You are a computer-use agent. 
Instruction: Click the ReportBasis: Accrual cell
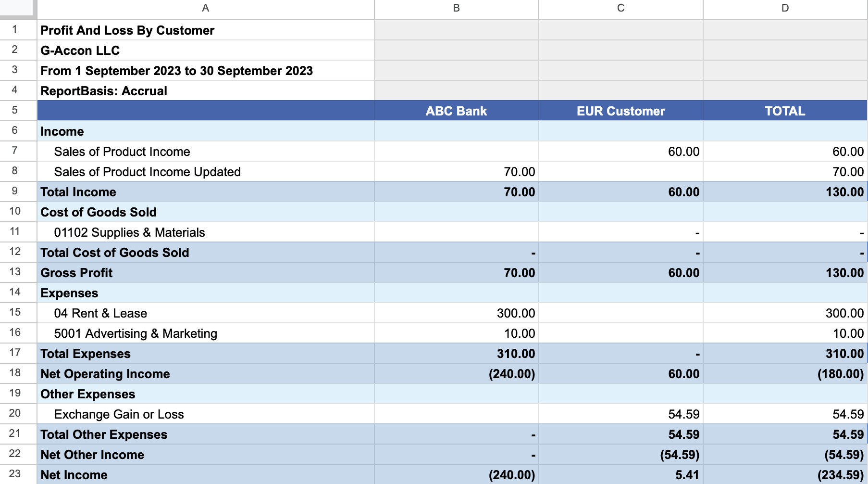pyautogui.click(x=104, y=91)
